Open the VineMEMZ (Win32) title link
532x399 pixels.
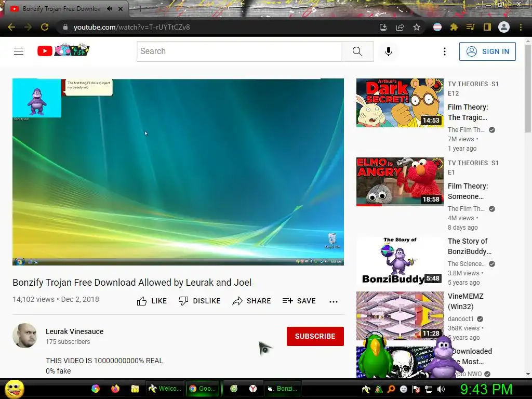pos(465,301)
